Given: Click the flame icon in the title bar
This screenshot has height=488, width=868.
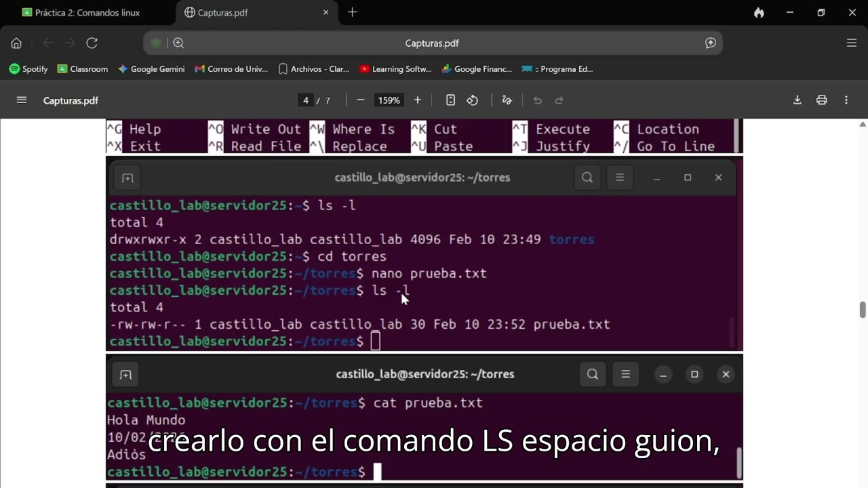Looking at the screenshot, I should (x=759, y=12).
